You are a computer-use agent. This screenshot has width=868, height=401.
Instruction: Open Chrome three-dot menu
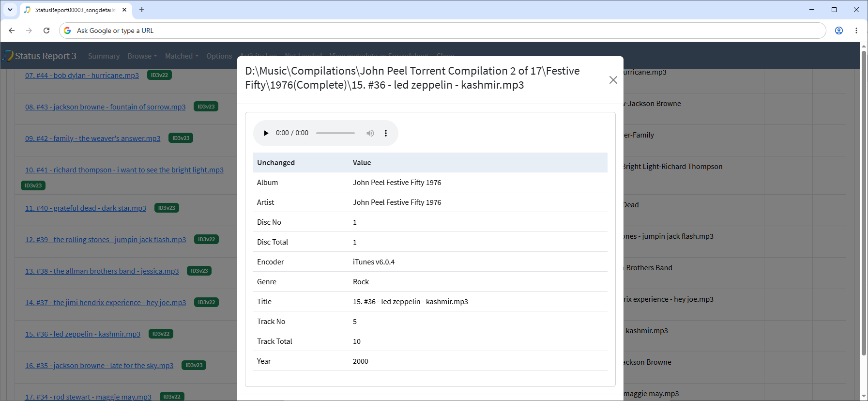coord(856,31)
